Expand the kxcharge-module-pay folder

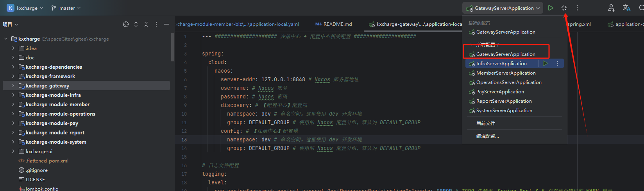click(13, 123)
